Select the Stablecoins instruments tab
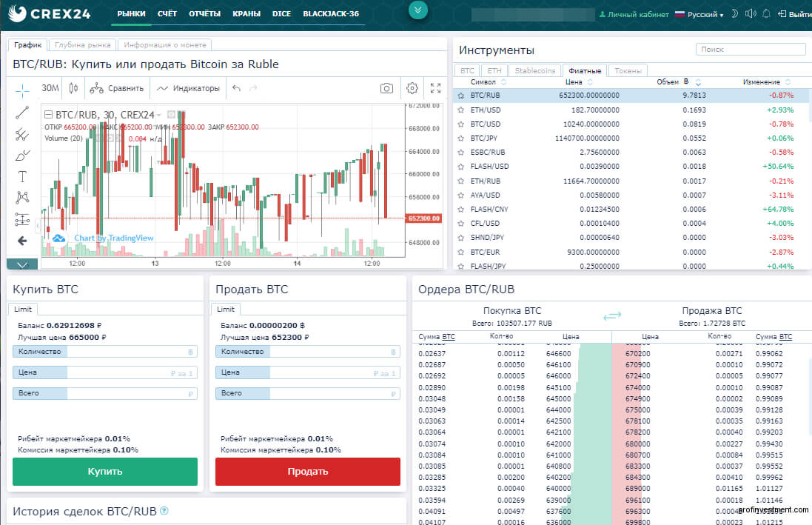Image resolution: width=812 pixels, height=525 pixels. [x=535, y=70]
